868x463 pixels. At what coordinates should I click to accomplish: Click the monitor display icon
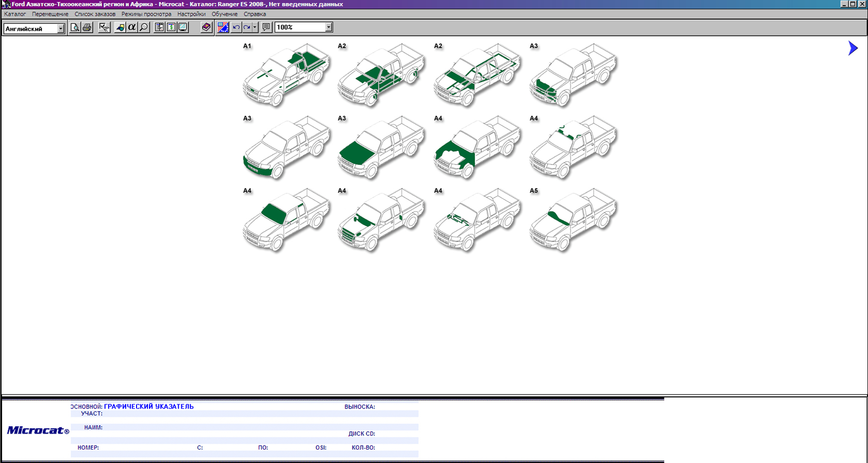183,27
